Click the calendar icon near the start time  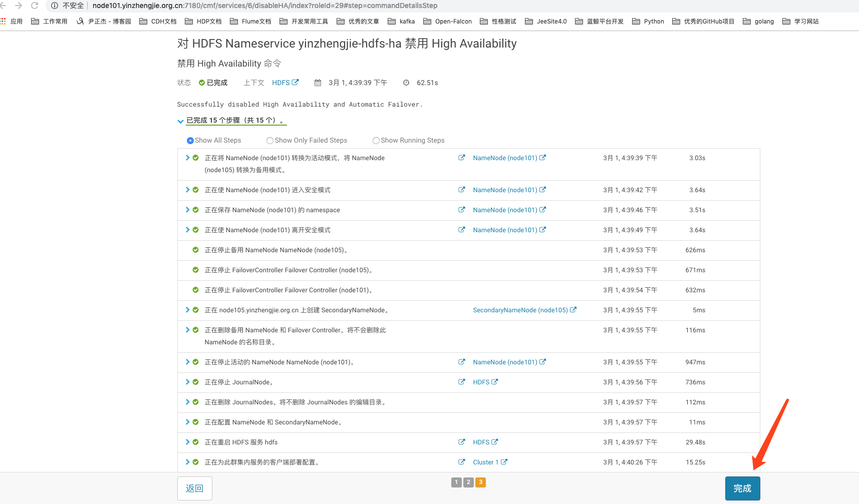point(317,82)
